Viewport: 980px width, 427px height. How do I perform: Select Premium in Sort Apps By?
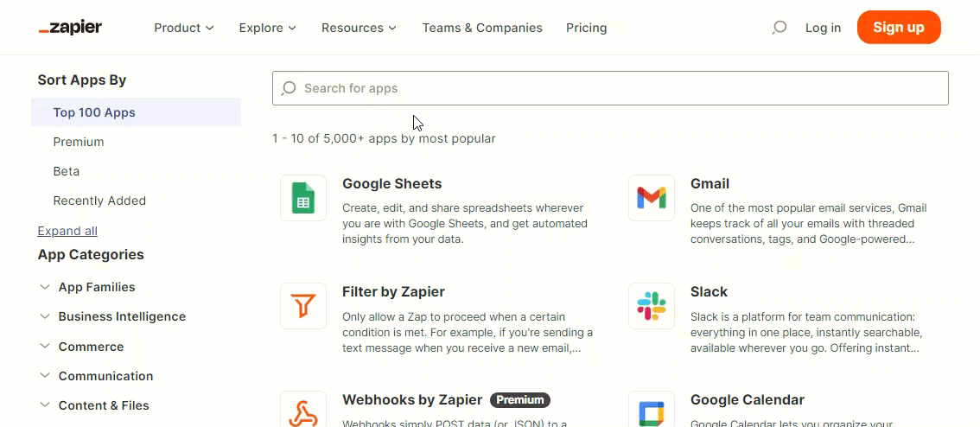coord(79,142)
